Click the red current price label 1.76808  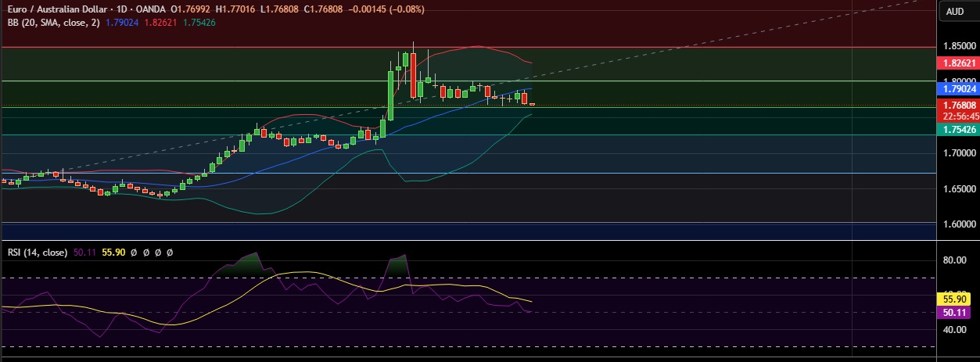958,105
